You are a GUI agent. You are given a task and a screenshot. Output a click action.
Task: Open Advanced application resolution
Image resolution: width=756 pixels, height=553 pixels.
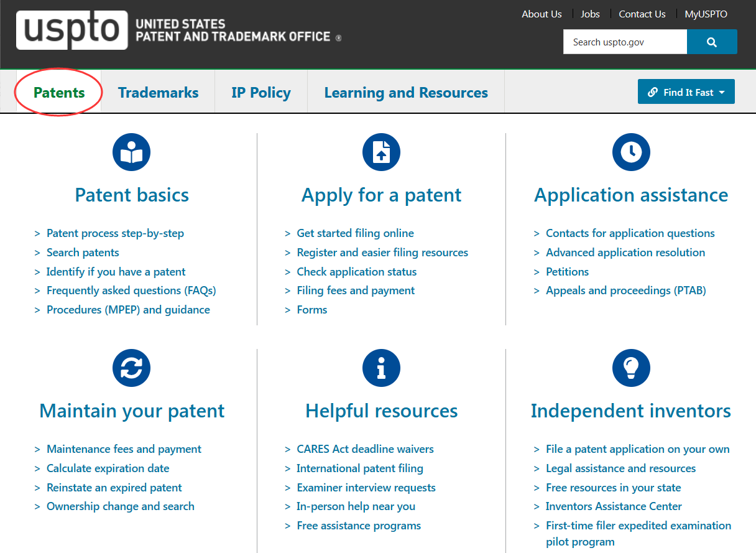(x=625, y=253)
